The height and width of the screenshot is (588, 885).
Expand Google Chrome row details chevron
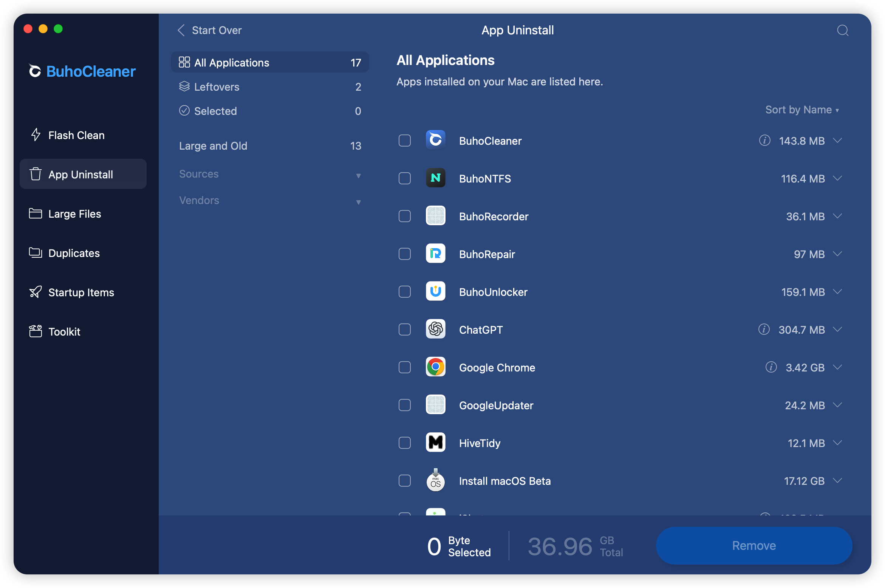click(838, 367)
